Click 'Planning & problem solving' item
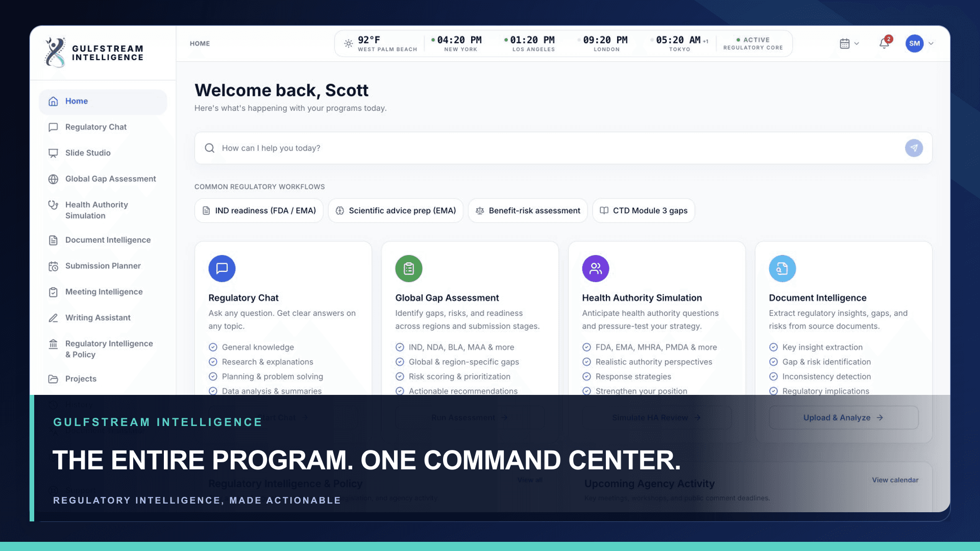This screenshot has height=551, width=980. pos(265,377)
